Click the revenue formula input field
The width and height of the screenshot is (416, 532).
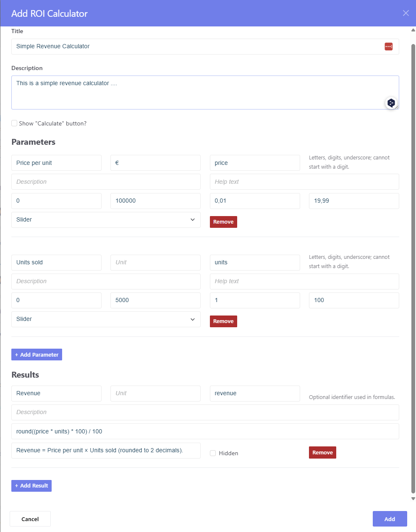[205, 431]
